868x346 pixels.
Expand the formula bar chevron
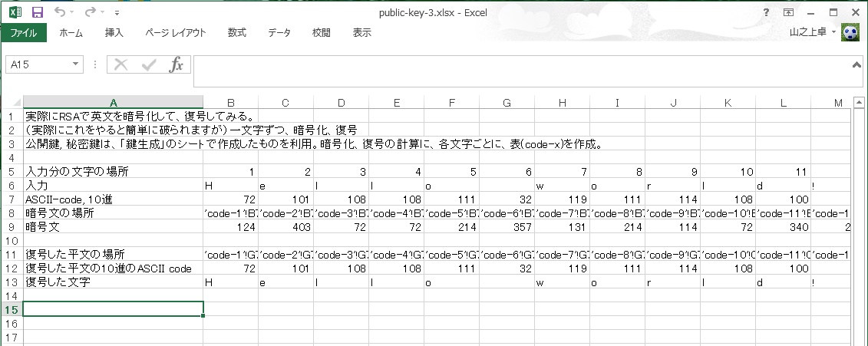[x=858, y=65]
